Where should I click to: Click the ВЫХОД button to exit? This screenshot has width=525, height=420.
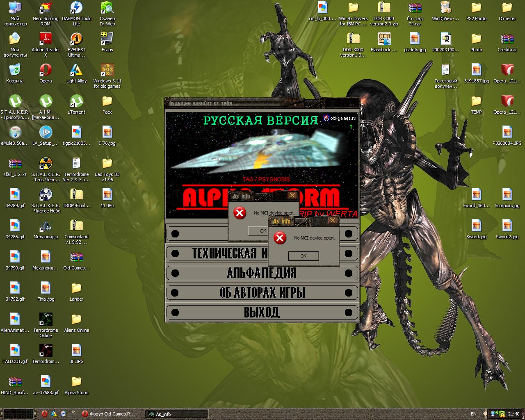(262, 312)
